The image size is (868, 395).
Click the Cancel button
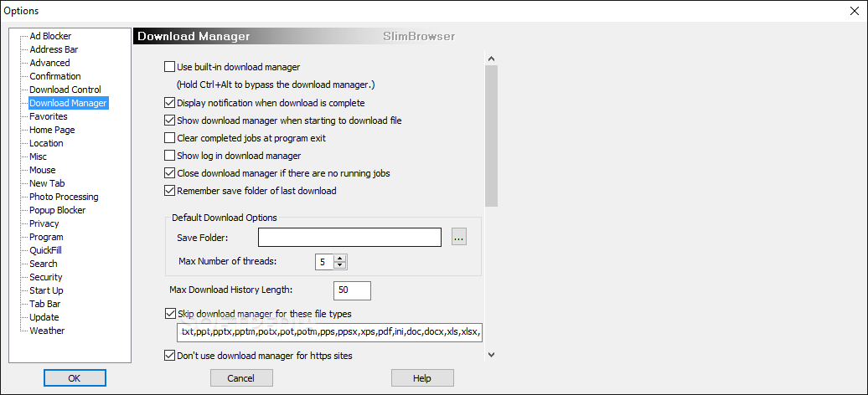(x=241, y=378)
